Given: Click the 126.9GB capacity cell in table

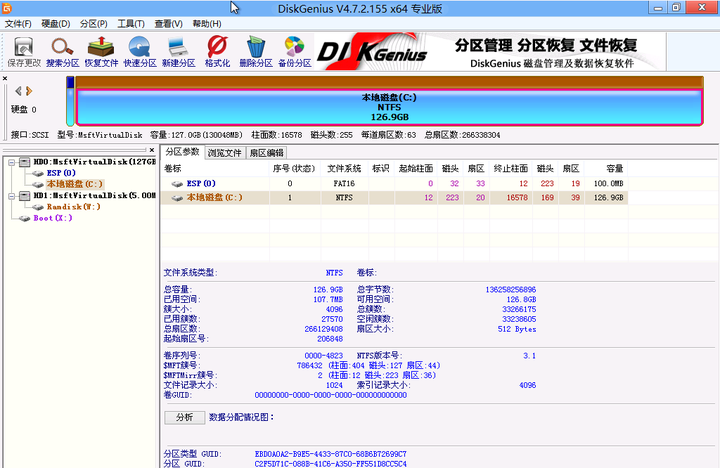Looking at the screenshot, I should 608,198.
